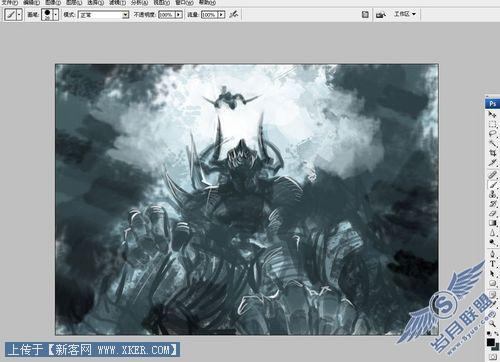This screenshot has width=500, height=362.
Task: Select the Gradient tool
Action: click(492, 223)
